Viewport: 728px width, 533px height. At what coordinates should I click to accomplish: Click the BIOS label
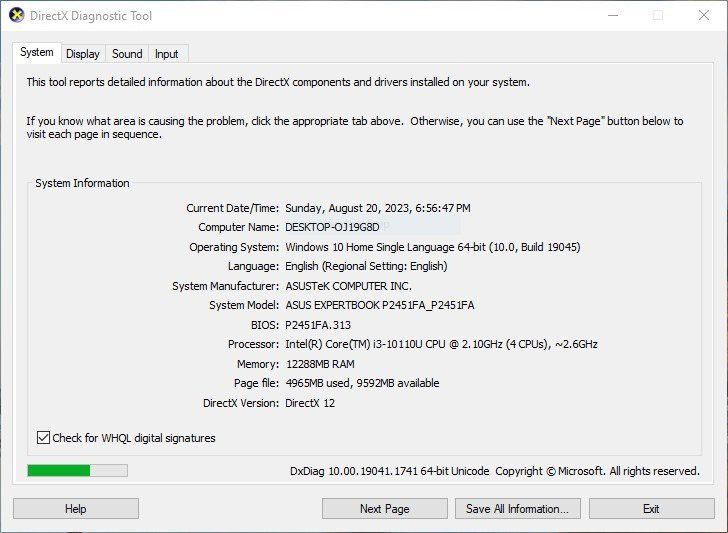coord(265,325)
